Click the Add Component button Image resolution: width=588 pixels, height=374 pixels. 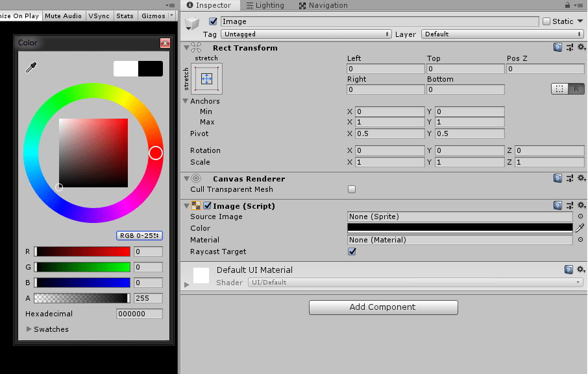383,307
